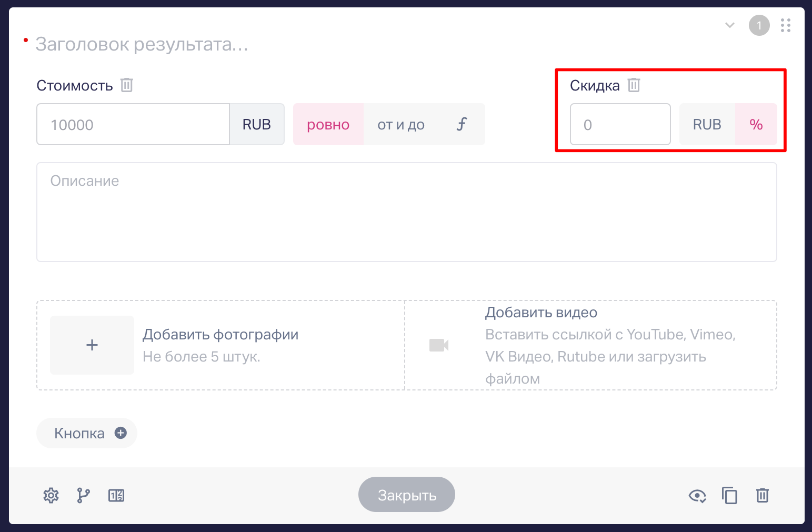Image resolution: width=812 pixels, height=532 pixels.
Task: Select the formula (ƒ) price mode
Action: click(462, 124)
